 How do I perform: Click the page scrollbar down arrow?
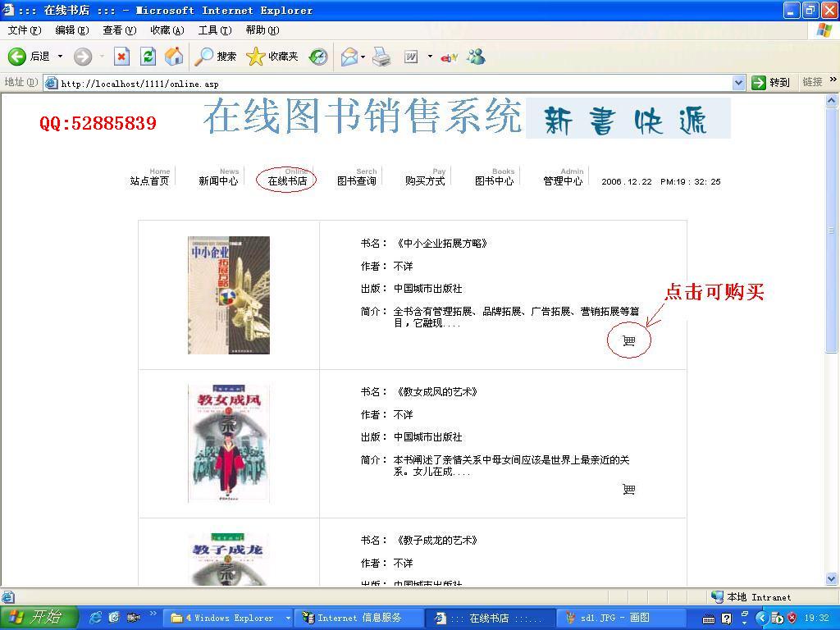[x=832, y=579]
